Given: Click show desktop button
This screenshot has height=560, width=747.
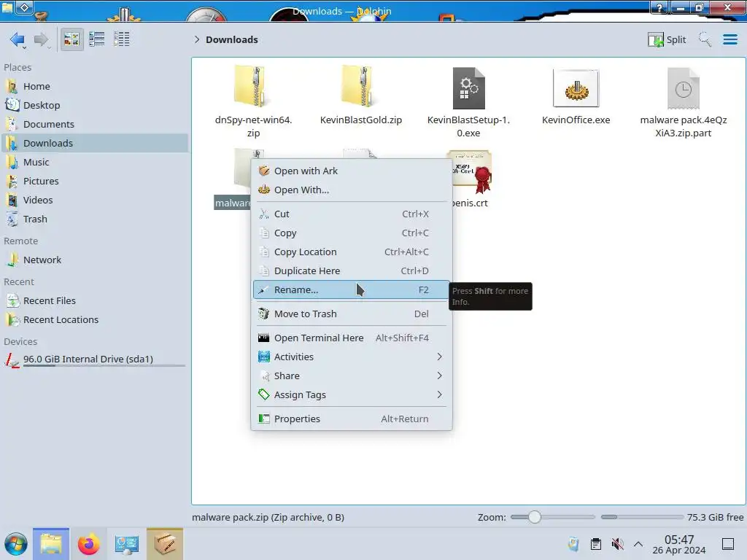Looking at the screenshot, I should tap(728, 544).
